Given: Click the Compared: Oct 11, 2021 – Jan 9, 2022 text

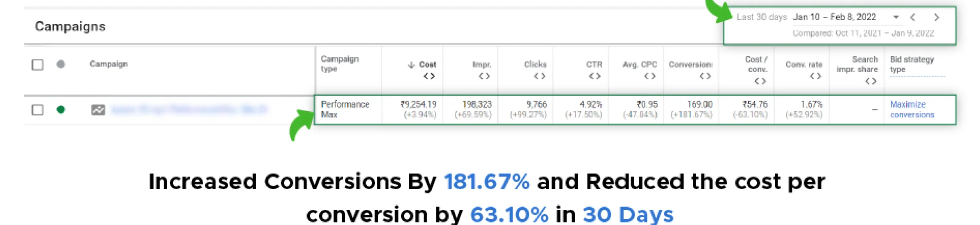Looking at the screenshot, I should [863, 33].
